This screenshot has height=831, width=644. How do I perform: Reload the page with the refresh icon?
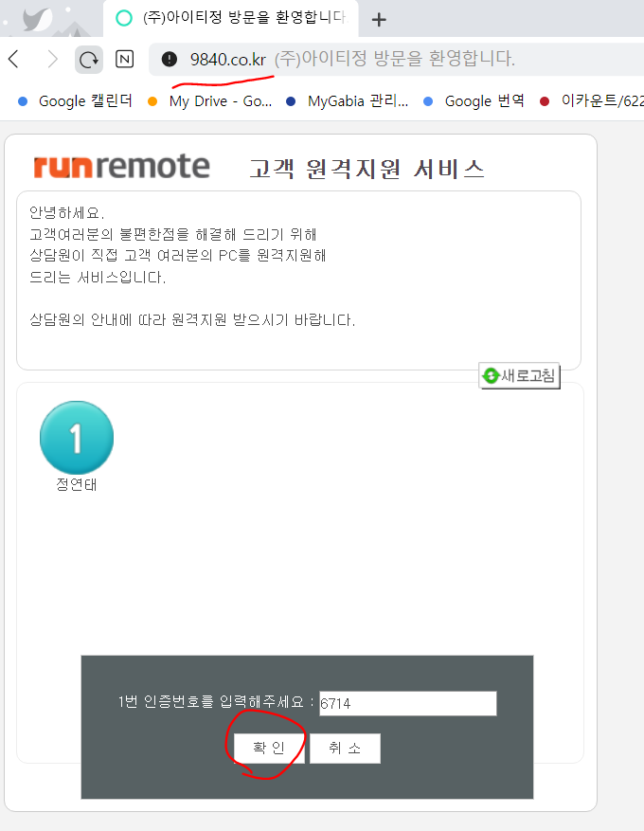pos(89,60)
